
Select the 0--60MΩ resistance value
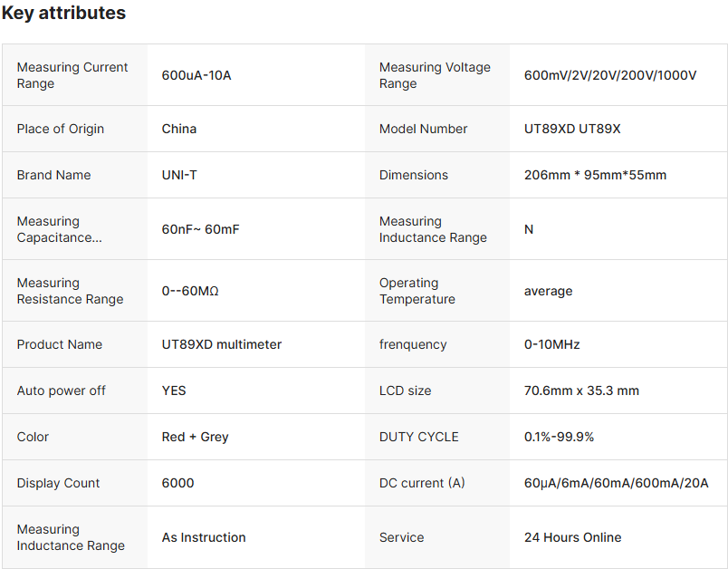pos(190,291)
